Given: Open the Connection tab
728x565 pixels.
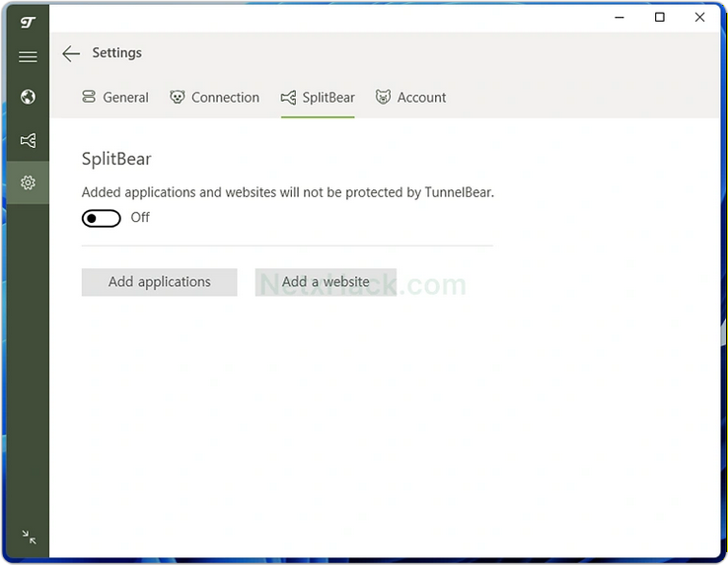Looking at the screenshot, I should pos(225,98).
